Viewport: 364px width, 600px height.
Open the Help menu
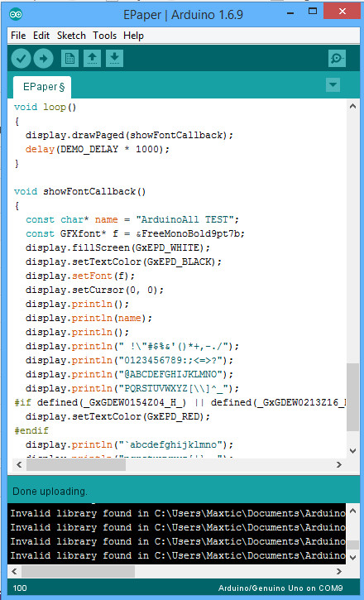[x=133, y=36]
